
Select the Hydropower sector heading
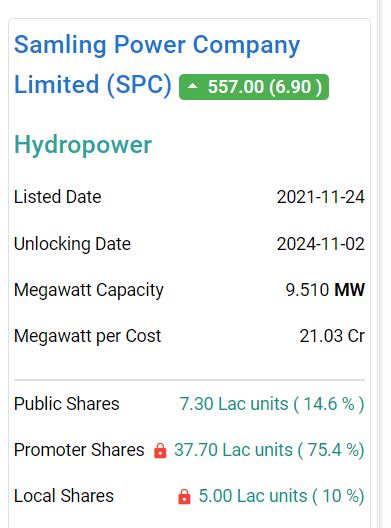click(x=83, y=145)
